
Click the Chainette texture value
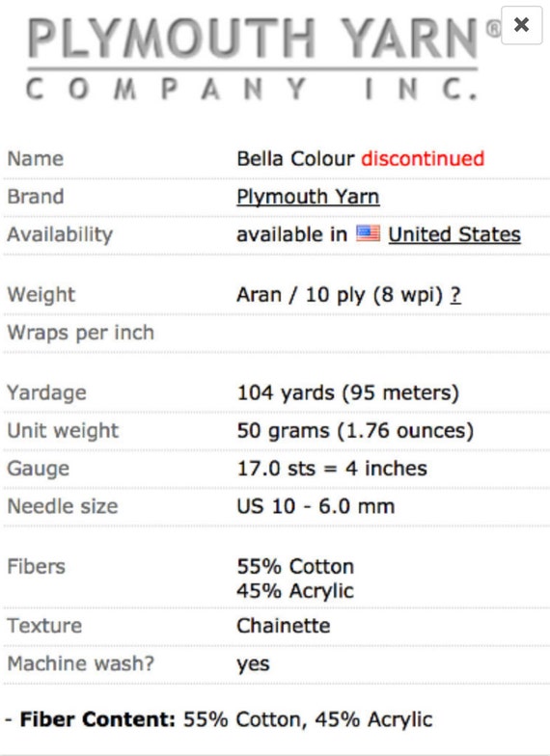284,626
